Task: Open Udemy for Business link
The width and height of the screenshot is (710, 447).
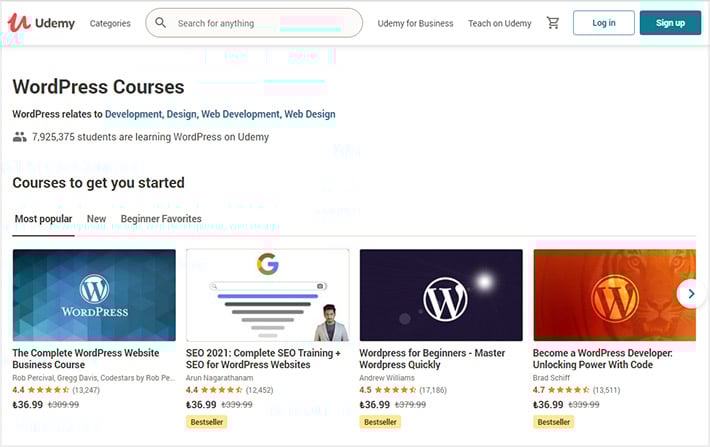Action: tap(415, 23)
